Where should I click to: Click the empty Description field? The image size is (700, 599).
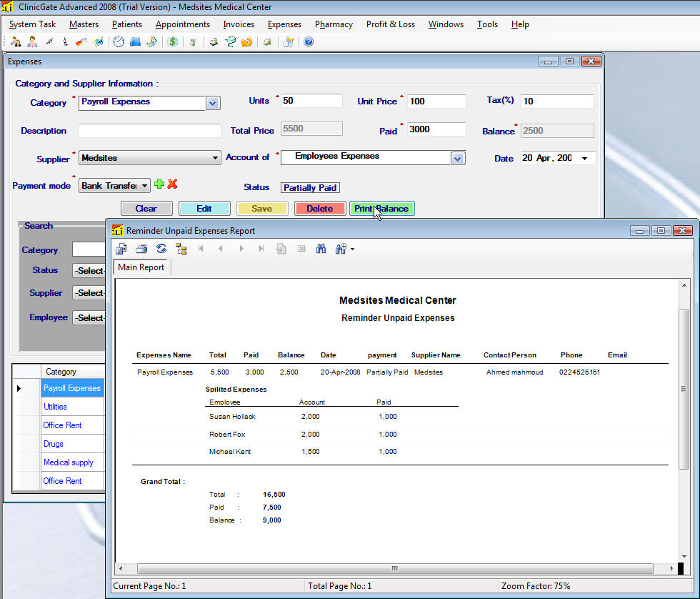coord(150,131)
